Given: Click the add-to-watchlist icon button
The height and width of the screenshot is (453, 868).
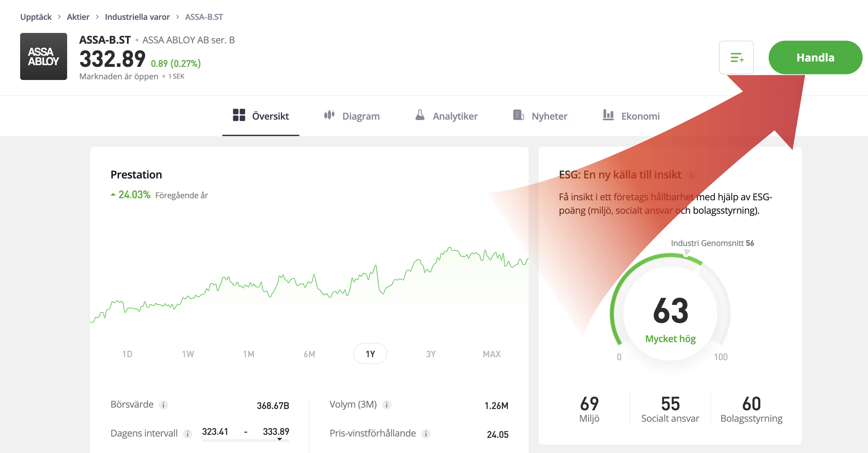Looking at the screenshot, I should pyautogui.click(x=736, y=57).
